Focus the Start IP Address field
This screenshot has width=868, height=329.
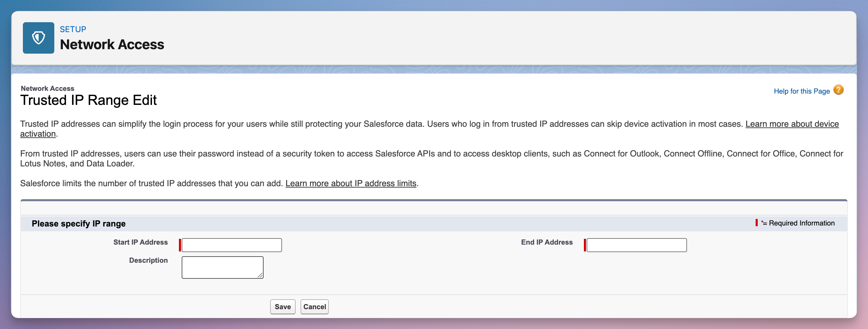coord(232,245)
